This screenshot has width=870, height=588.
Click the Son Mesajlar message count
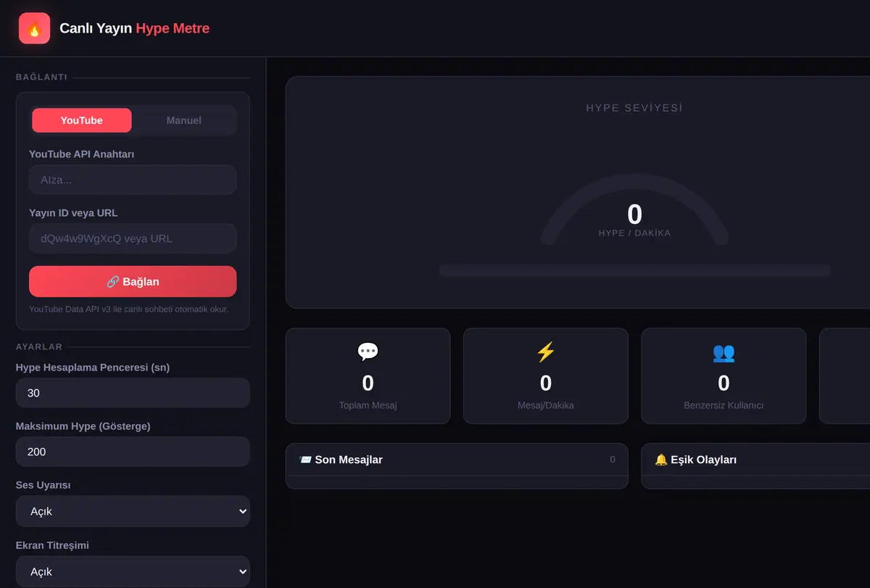coord(613,460)
